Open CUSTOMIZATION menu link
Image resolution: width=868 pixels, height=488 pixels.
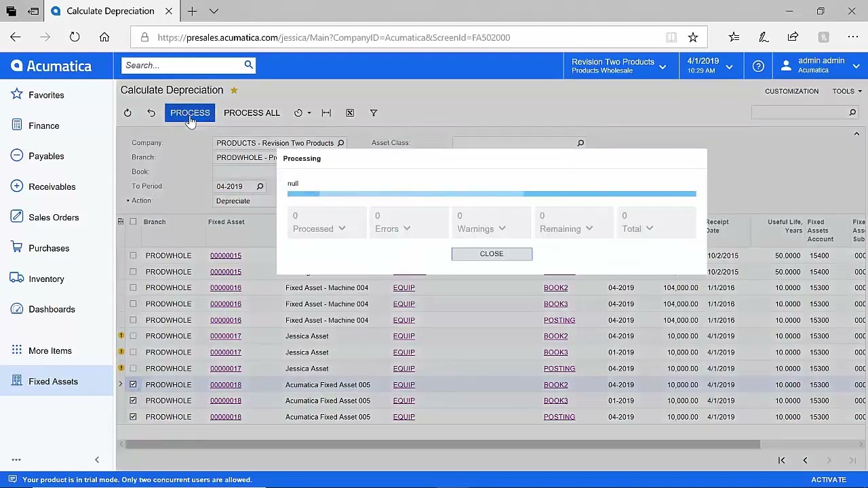coord(791,91)
